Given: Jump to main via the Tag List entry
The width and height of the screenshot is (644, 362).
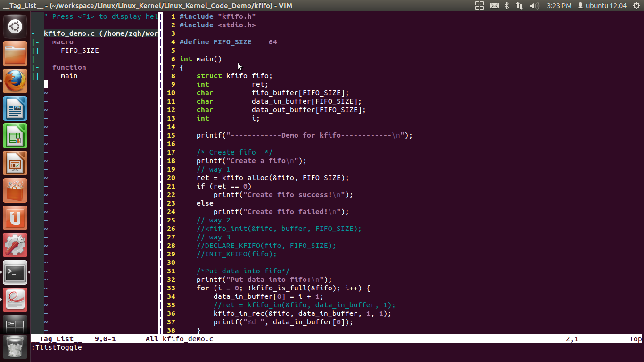Looking at the screenshot, I should pyautogui.click(x=69, y=76).
